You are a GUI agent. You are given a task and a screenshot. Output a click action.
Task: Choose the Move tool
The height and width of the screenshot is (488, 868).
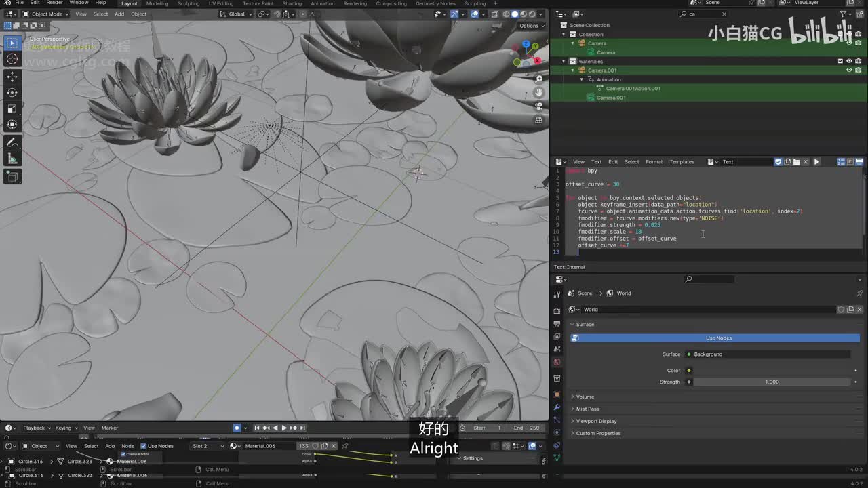pyautogui.click(x=12, y=77)
